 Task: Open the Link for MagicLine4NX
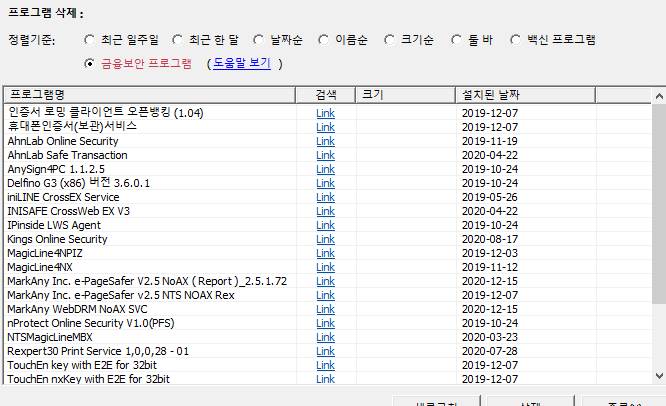click(x=325, y=267)
